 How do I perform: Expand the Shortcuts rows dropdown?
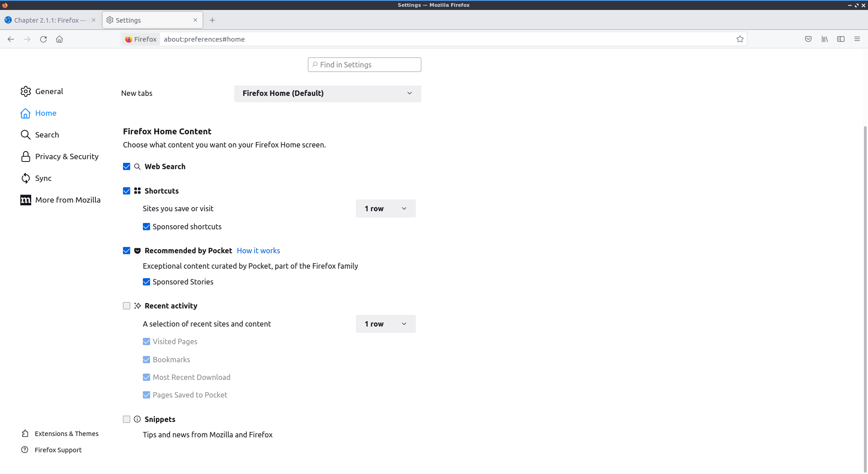coord(385,209)
